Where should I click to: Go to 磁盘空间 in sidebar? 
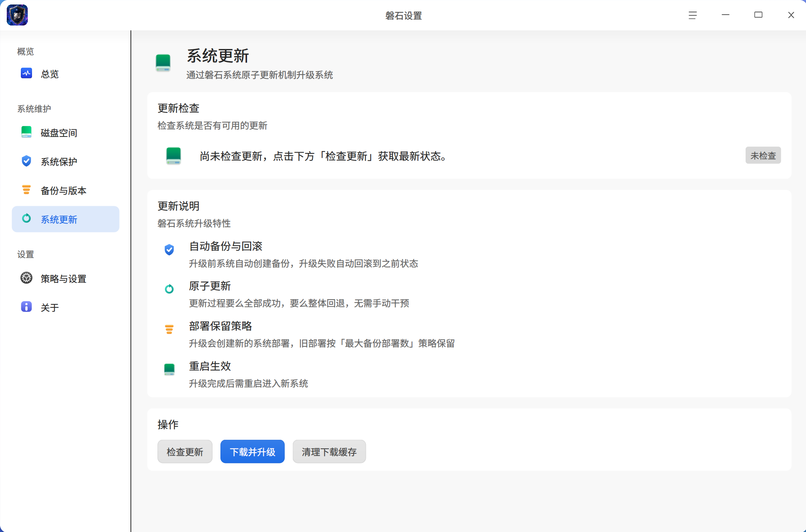pyautogui.click(x=66, y=133)
